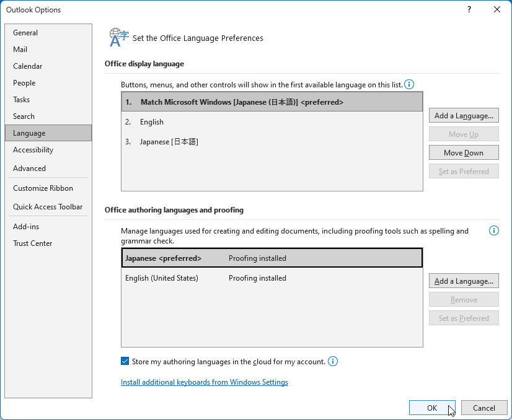Viewport: 512px width, 420px height.
Task: Close the Outlook Options dialog
Action: tap(497, 9)
